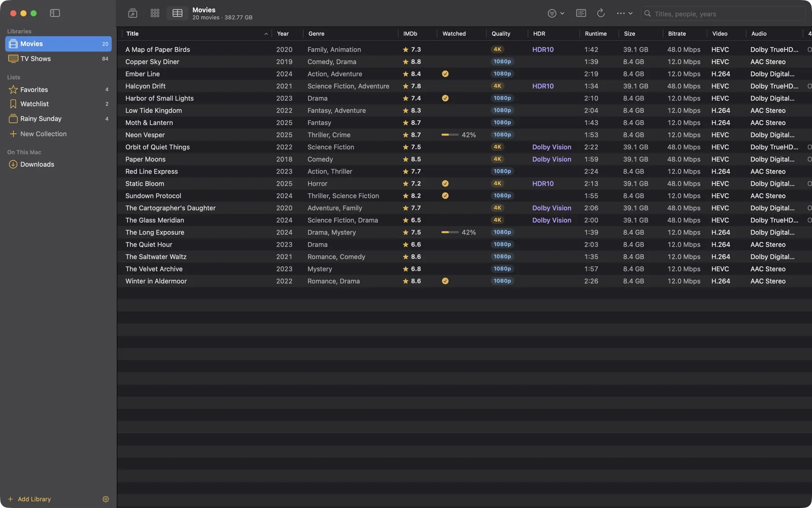Screen dimensions: 812x508
Task: Focus the Titles, people, years search field
Action: pyautogui.click(x=724, y=14)
